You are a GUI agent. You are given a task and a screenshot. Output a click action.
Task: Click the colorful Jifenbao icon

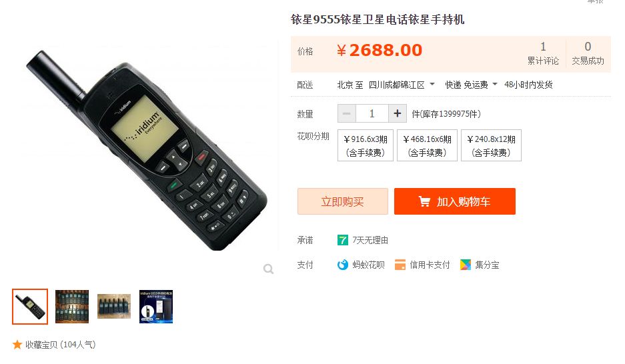pos(465,265)
